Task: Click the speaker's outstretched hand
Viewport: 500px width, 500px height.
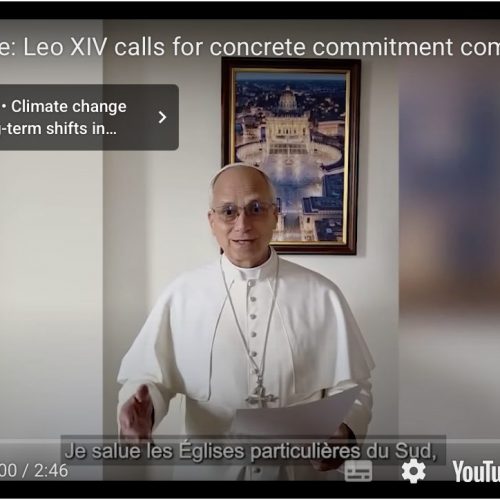Action: [x=138, y=413]
